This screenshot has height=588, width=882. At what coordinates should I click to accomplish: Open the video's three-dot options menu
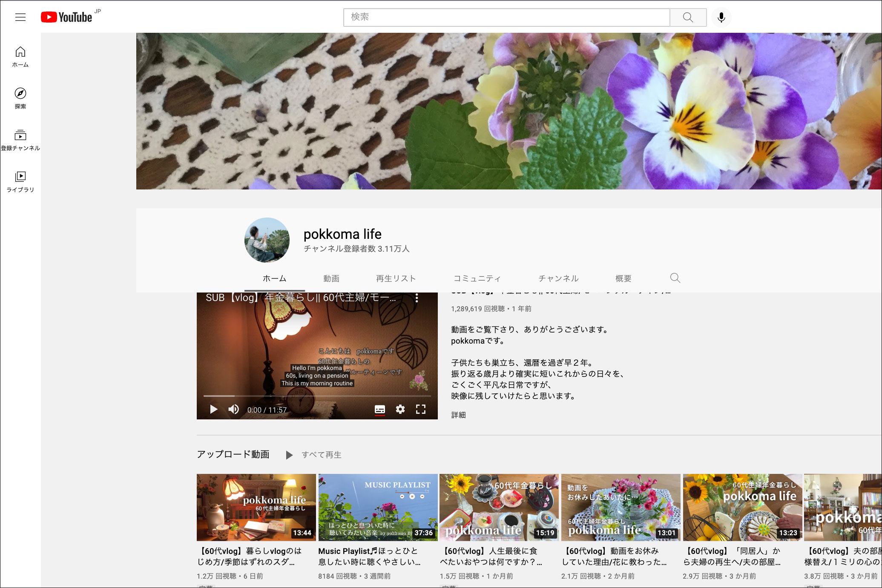click(417, 298)
